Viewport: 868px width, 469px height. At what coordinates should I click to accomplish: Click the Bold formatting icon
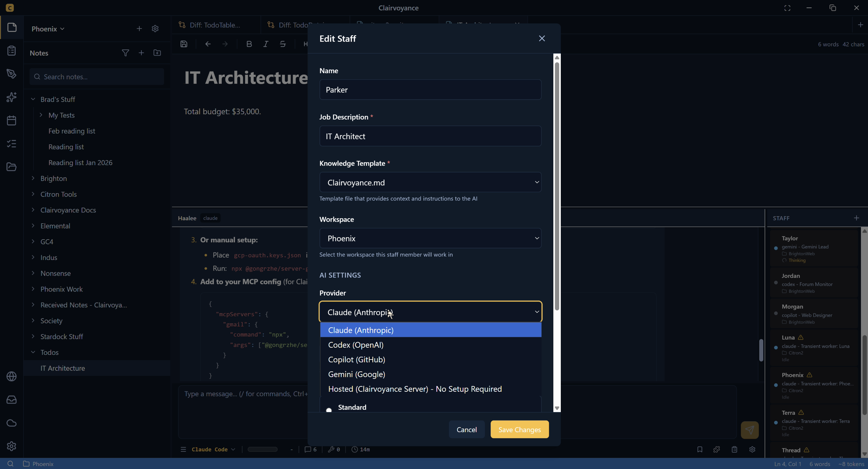click(x=249, y=44)
